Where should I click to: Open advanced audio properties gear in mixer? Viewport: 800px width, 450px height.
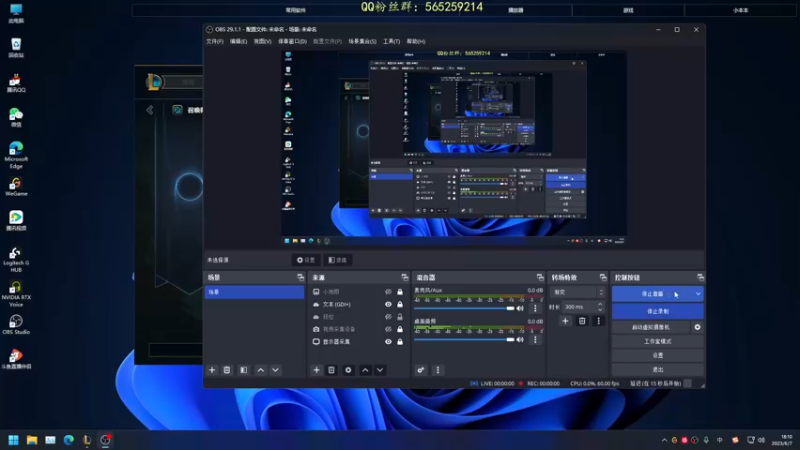click(420, 370)
